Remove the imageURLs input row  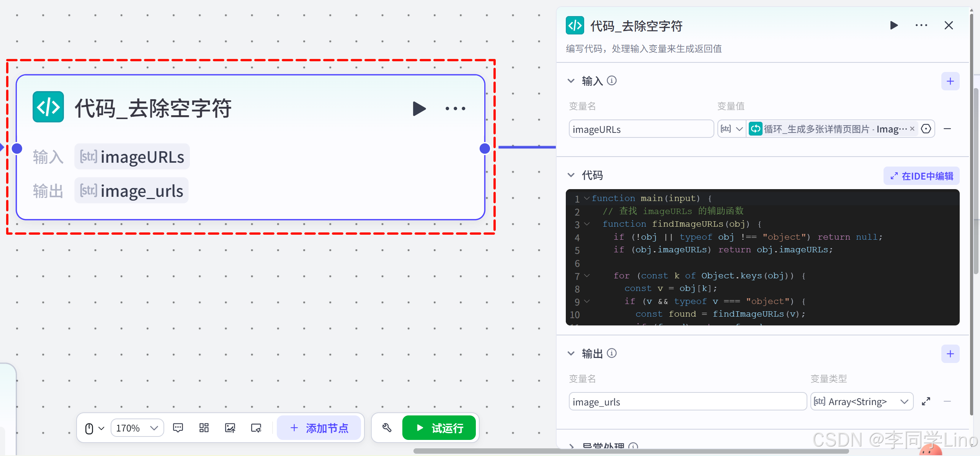(947, 129)
